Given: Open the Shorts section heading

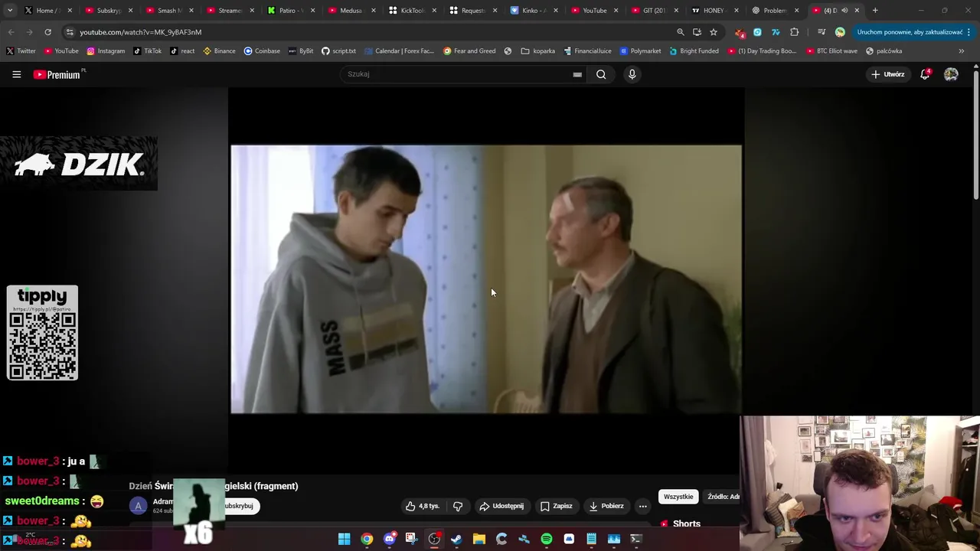Looking at the screenshot, I should point(686,524).
